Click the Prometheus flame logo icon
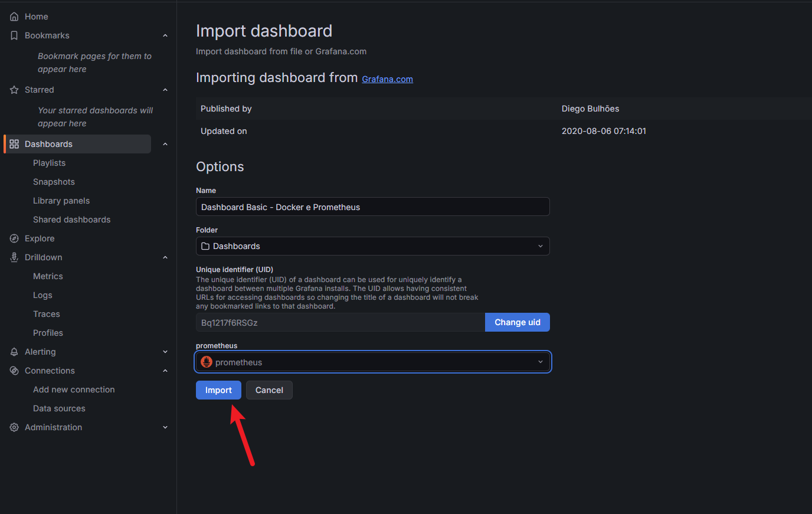This screenshot has width=812, height=514. point(207,362)
